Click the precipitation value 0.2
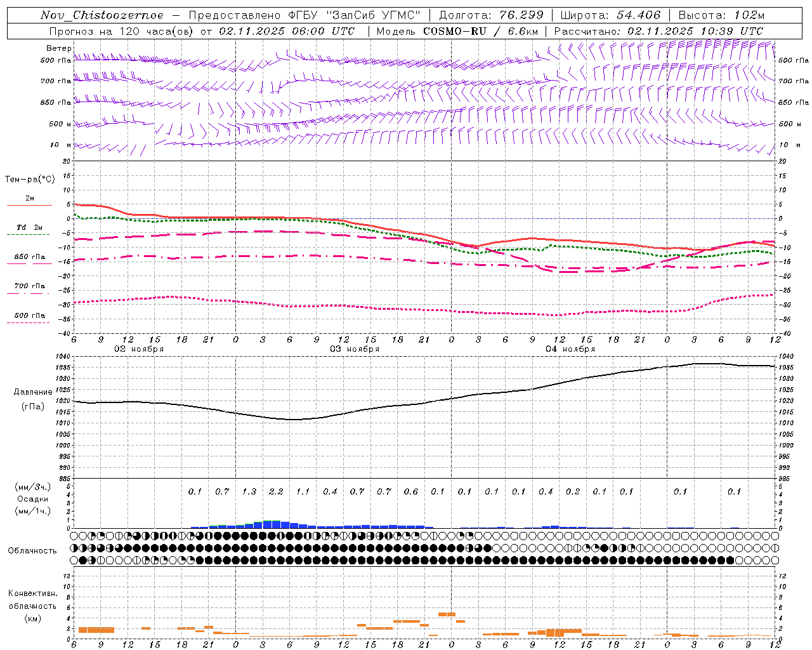Screen dimensions: 812x650 pyautogui.click(x=573, y=491)
